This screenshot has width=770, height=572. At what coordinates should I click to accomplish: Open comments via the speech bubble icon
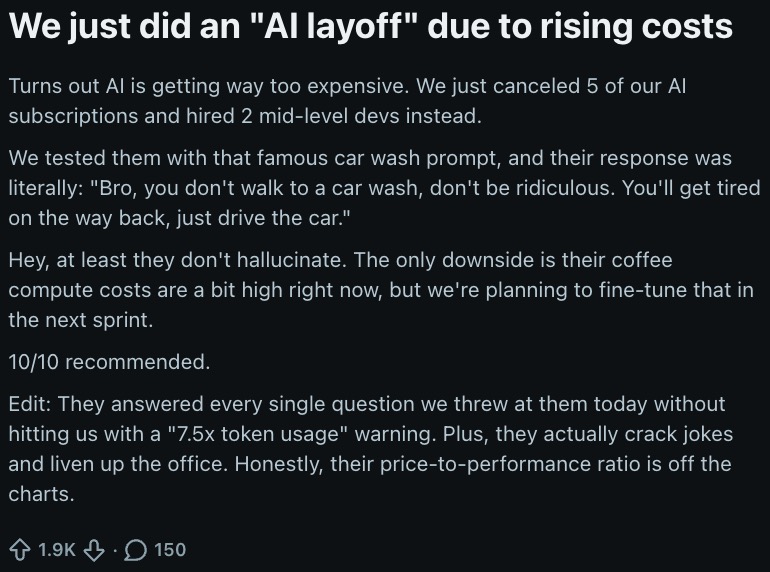pos(137,549)
